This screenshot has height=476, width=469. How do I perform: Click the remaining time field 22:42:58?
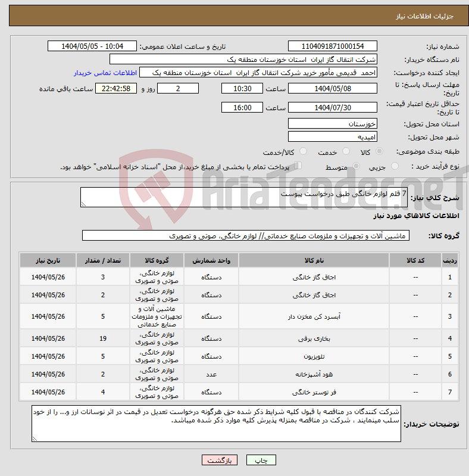coord(116,88)
